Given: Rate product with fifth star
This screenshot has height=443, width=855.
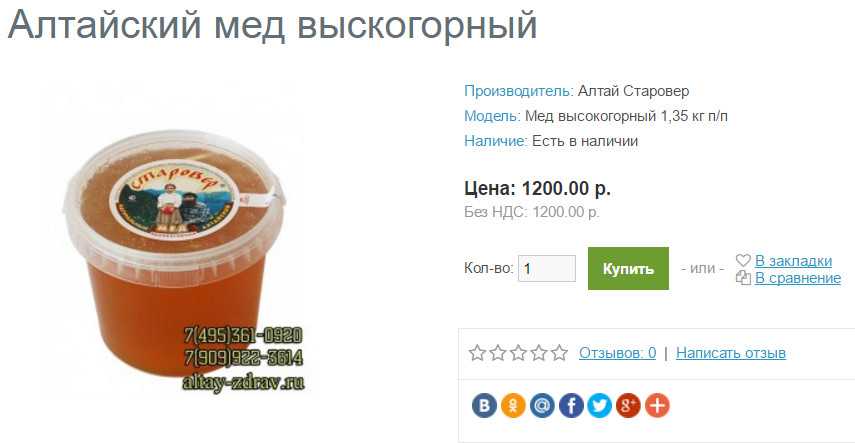Looking at the screenshot, I should pyautogui.click(x=559, y=353).
